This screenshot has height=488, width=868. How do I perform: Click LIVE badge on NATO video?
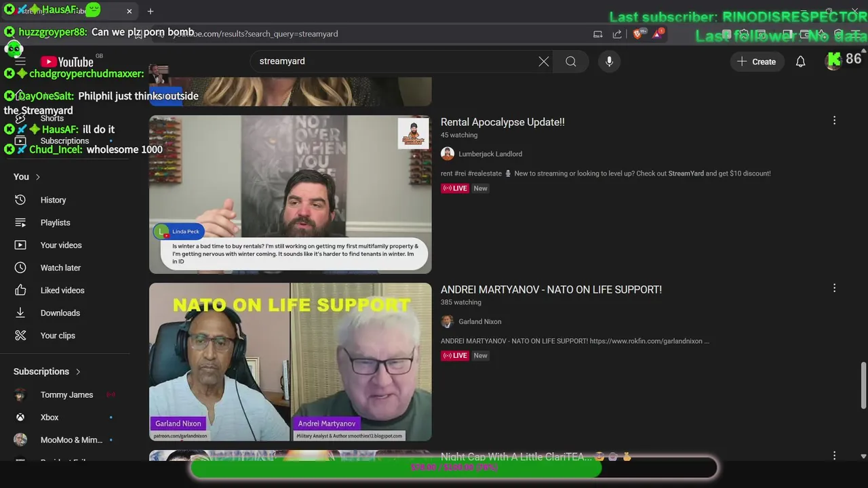(x=455, y=356)
